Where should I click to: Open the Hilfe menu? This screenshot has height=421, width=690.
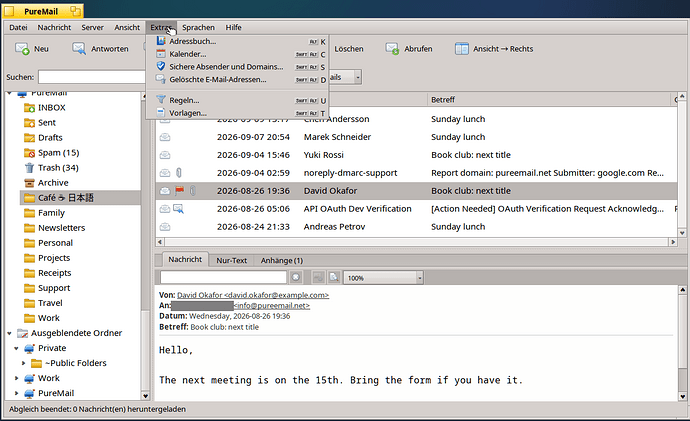(x=234, y=27)
